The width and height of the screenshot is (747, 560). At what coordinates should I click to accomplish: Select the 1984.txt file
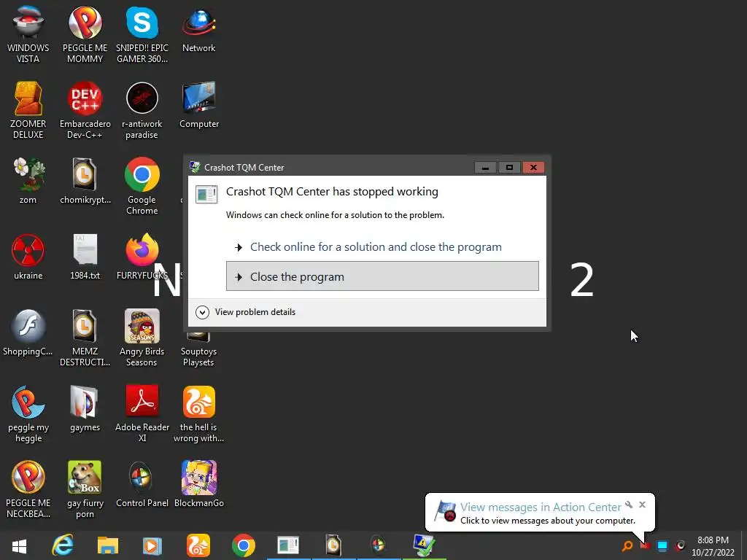click(85, 257)
